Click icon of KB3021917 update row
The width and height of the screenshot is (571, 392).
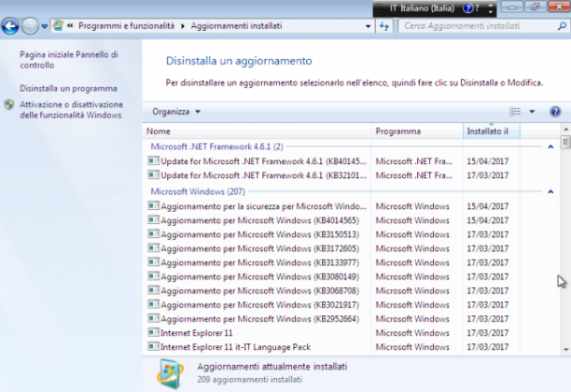coord(153,304)
